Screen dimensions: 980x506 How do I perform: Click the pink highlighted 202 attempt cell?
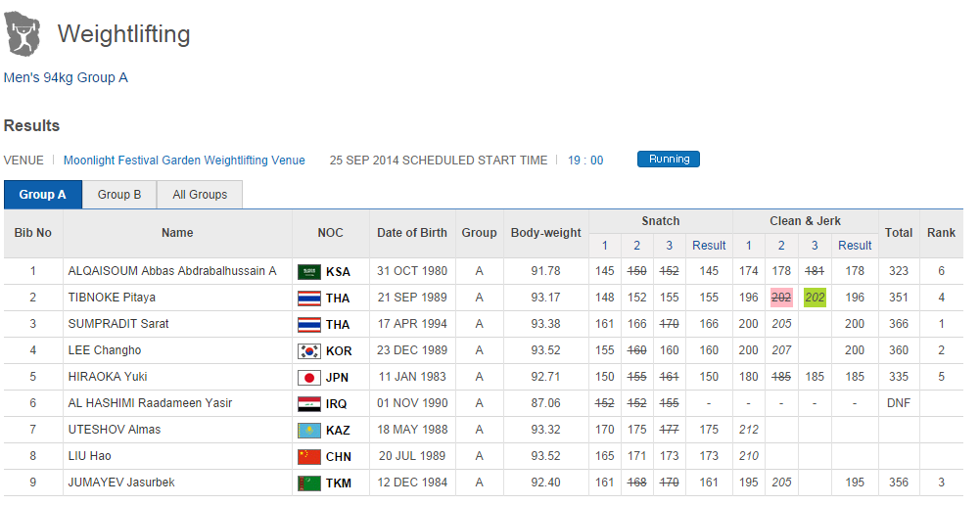tap(781, 298)
